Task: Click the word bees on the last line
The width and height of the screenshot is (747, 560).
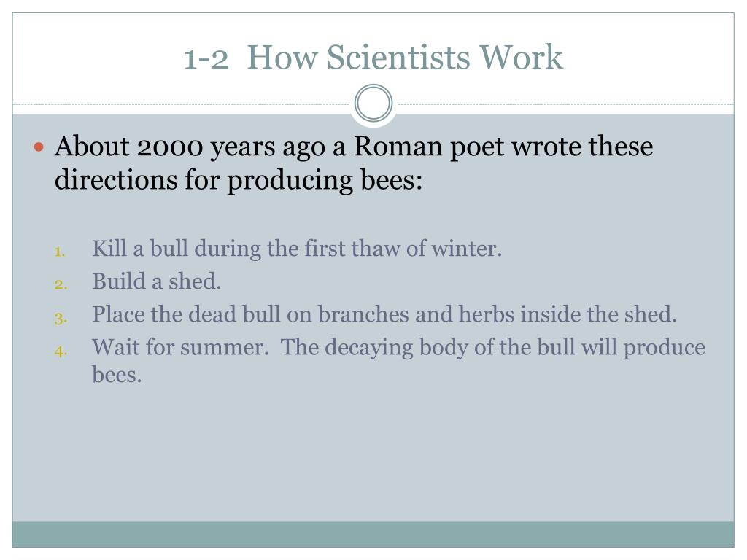Action: tap(117, 375)
